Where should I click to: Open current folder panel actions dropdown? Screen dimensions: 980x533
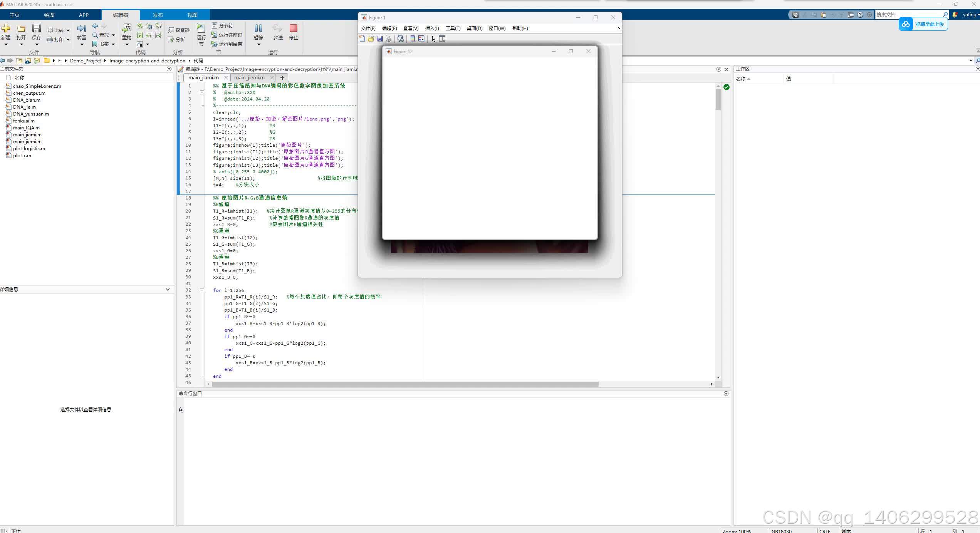click(169, 69)
